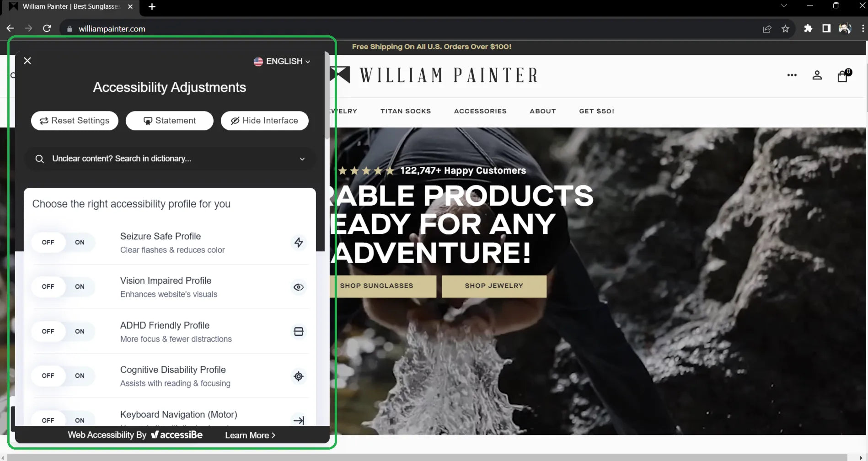Viewport: 868px width, 461px height.
Task: Open the tab search chevron
Action: 784,5
